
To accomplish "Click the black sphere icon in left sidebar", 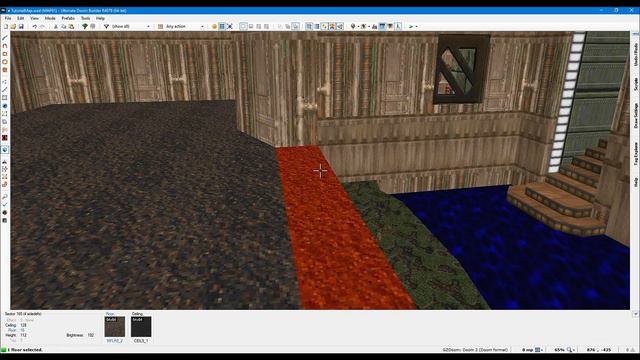I will [5, 212].
